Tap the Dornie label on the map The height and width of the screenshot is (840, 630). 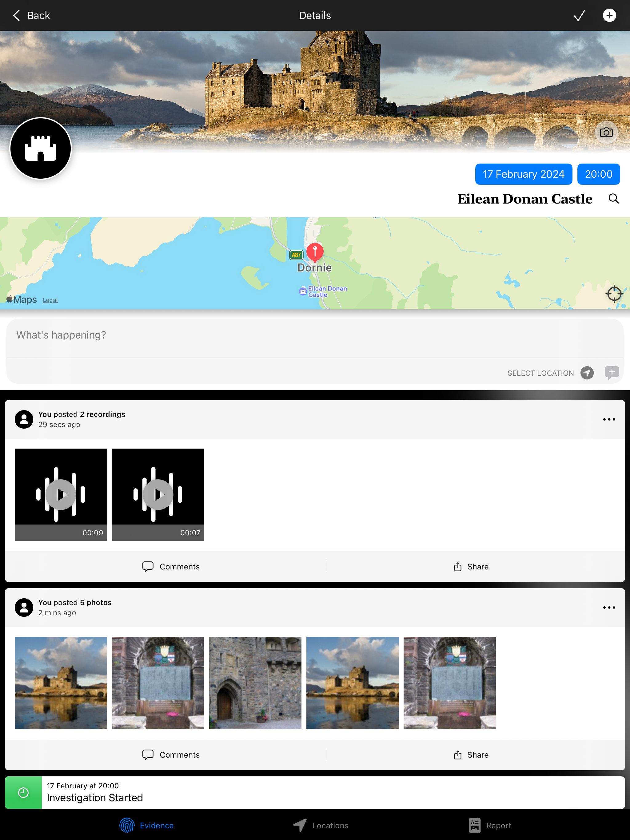coord(314,268)
